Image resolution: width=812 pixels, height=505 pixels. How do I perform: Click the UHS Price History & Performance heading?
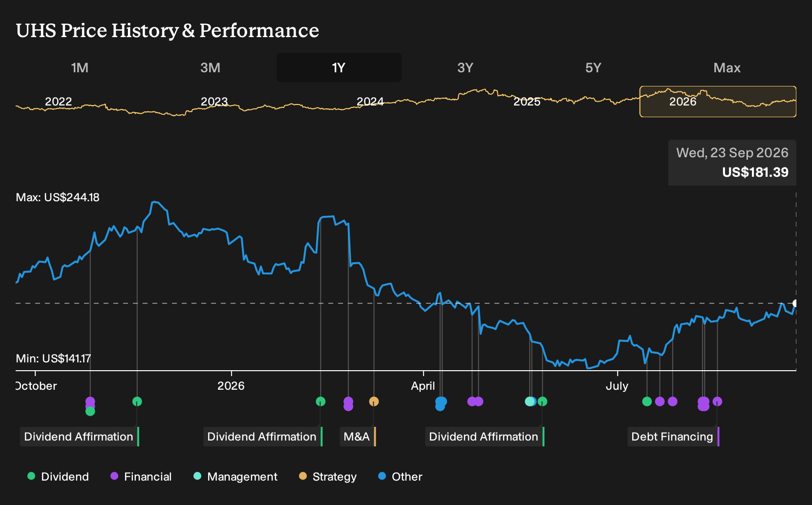168,30
